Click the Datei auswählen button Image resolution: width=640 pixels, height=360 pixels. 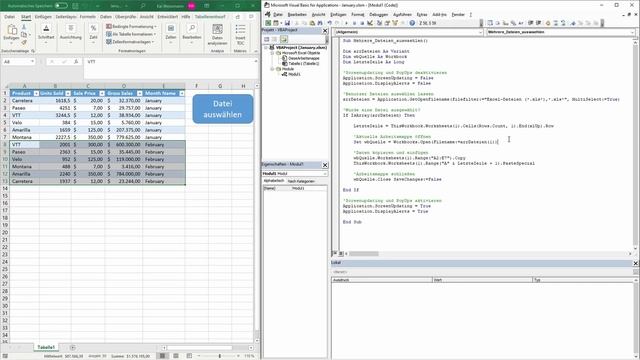click(x=223, y=109)
